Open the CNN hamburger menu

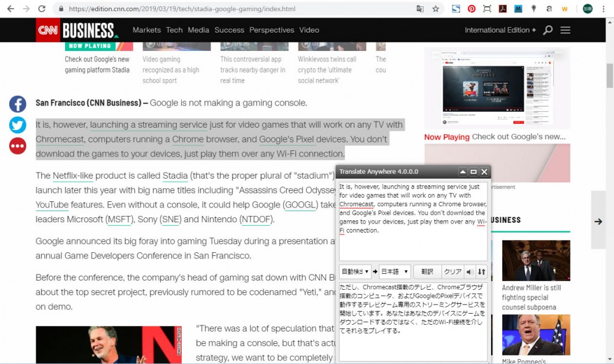click(565, 29)
